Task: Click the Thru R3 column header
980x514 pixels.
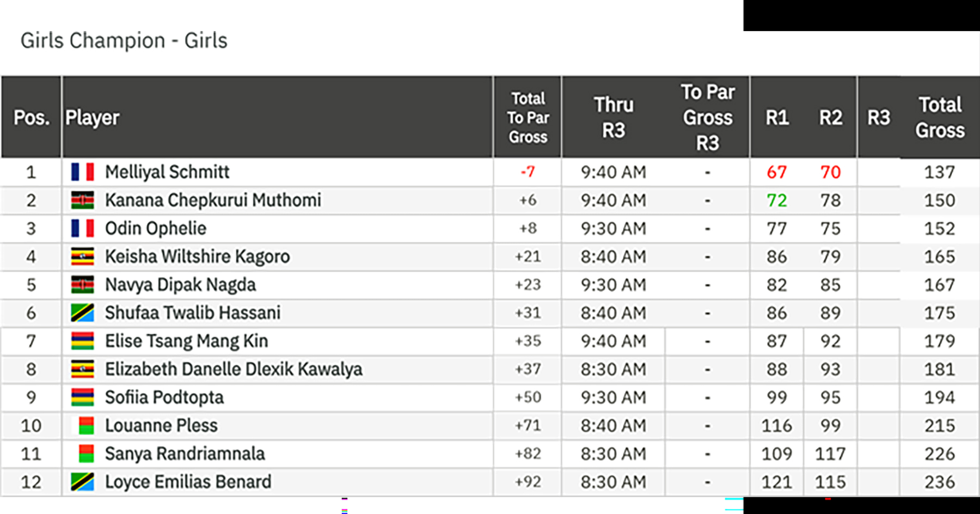Action: click(x=613, y=118)
